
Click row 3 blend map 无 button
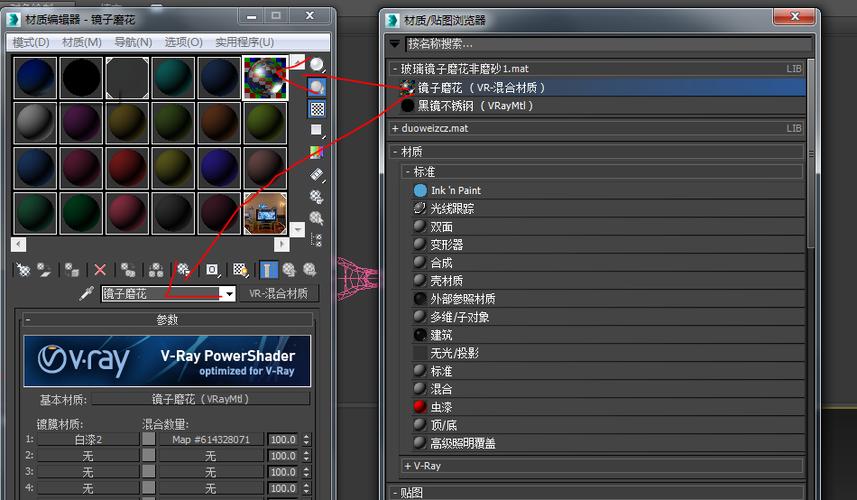pos(210,472)
